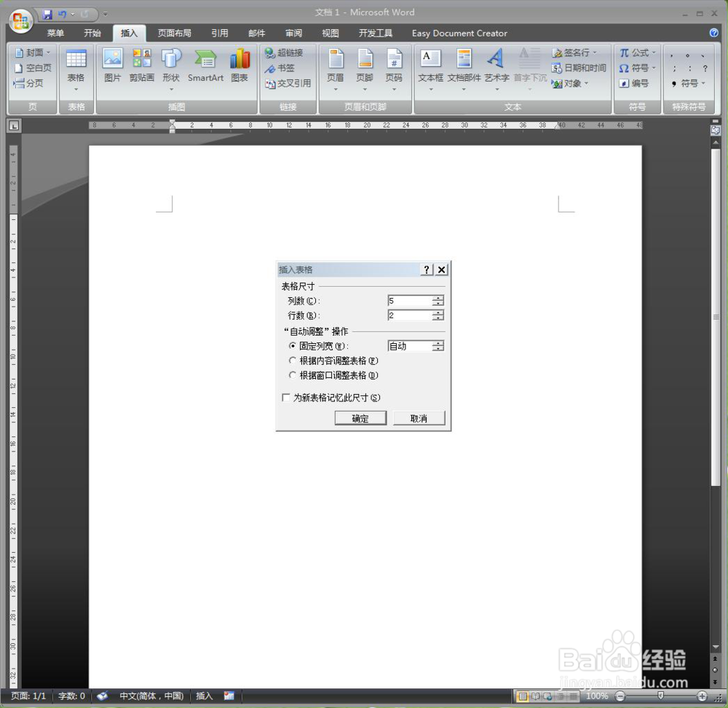The image size is (728, 708).
Task: Insert a picture using the 图片 icon
Action: pyautogui.click(x=112, y=66)
